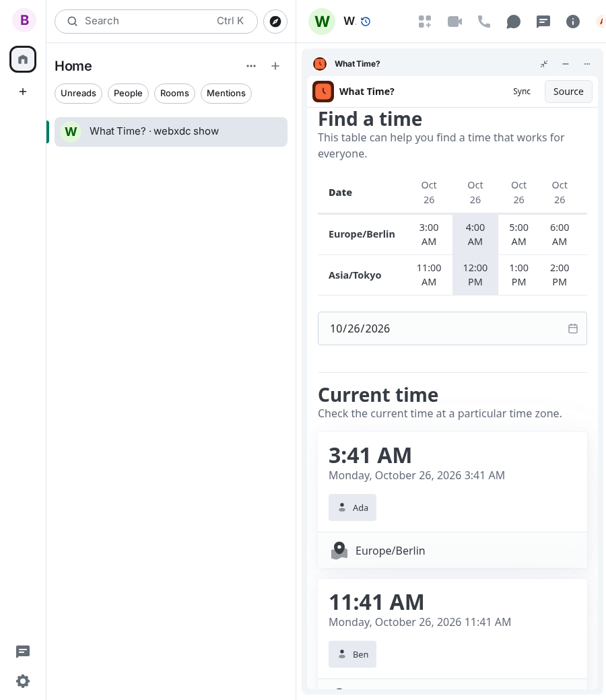606x700 pixels.
Task: Click the plus button beside Home heading
Action: (275, 66)
